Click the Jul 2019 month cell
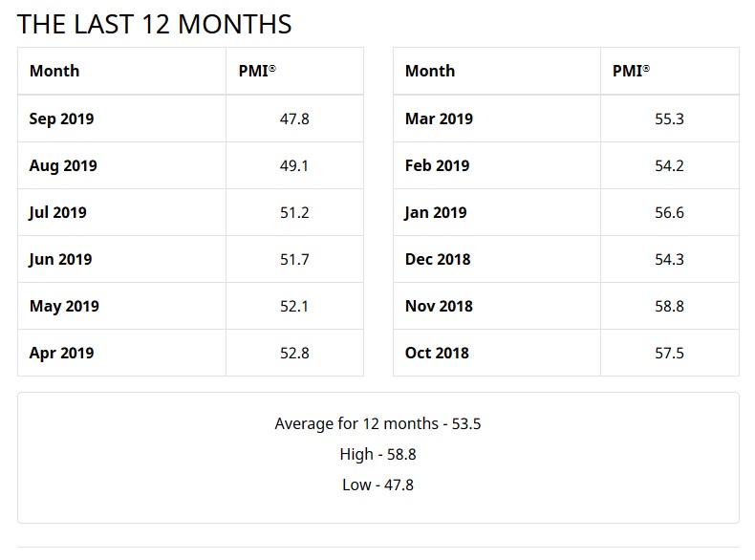This screenshot has height=560, width=755. click(x=58, y=212)
